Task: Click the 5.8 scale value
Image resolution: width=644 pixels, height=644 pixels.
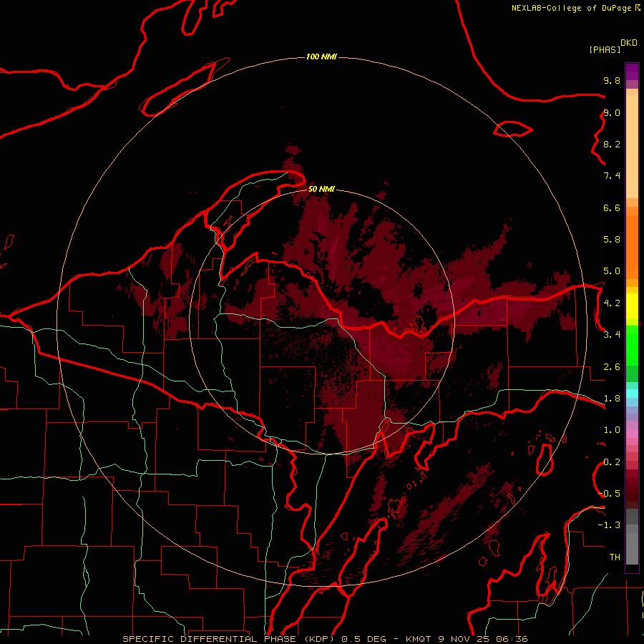Action: point(612,240)
